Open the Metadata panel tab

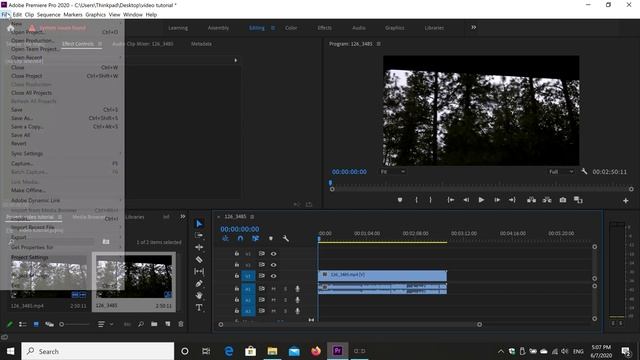201,44
